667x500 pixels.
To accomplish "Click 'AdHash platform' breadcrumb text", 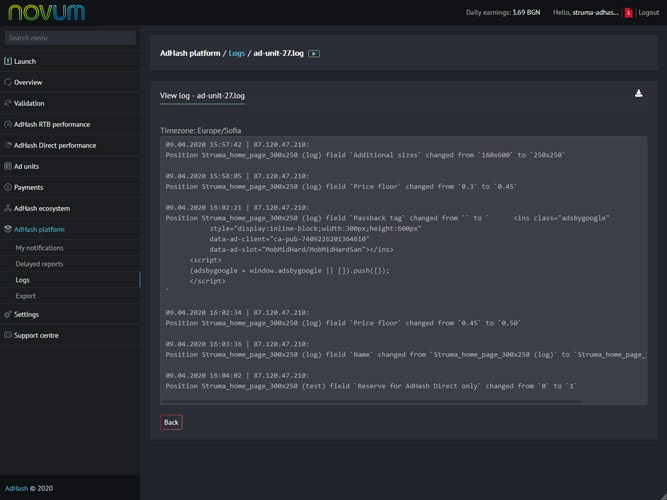I will 190,53.
